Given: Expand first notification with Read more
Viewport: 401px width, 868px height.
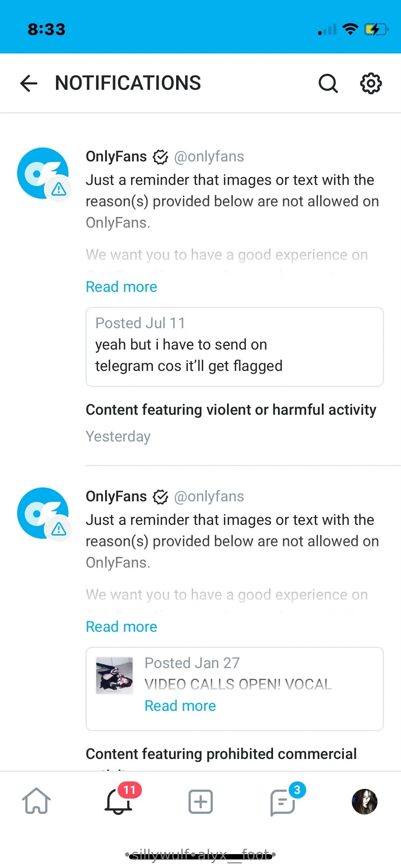Looking at the screenshot, I should 121,287.
